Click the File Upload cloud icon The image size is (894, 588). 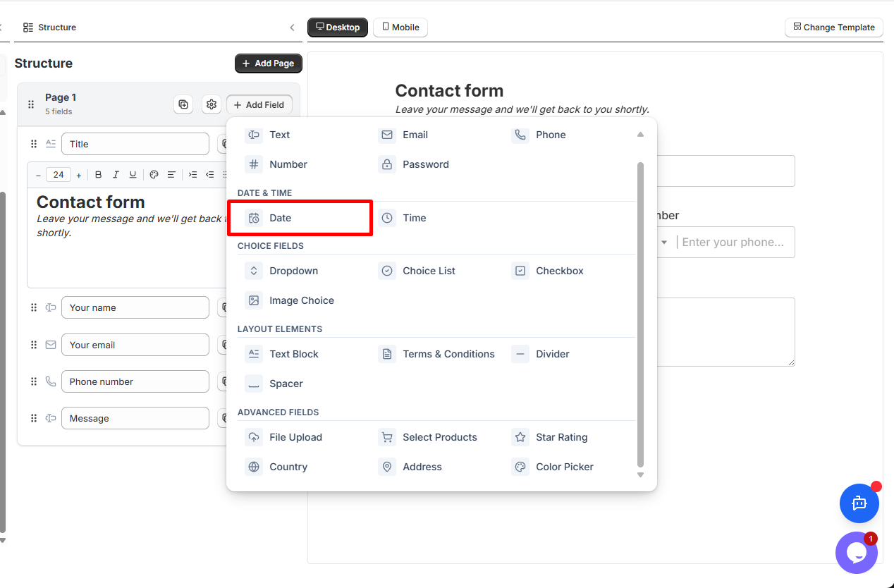click(254, 437)
